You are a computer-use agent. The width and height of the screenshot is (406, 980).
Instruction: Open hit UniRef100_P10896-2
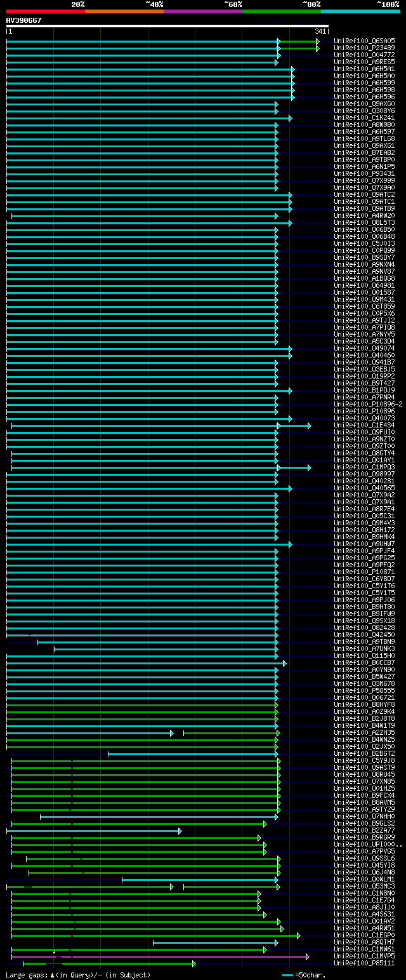[x=368, y=404]
